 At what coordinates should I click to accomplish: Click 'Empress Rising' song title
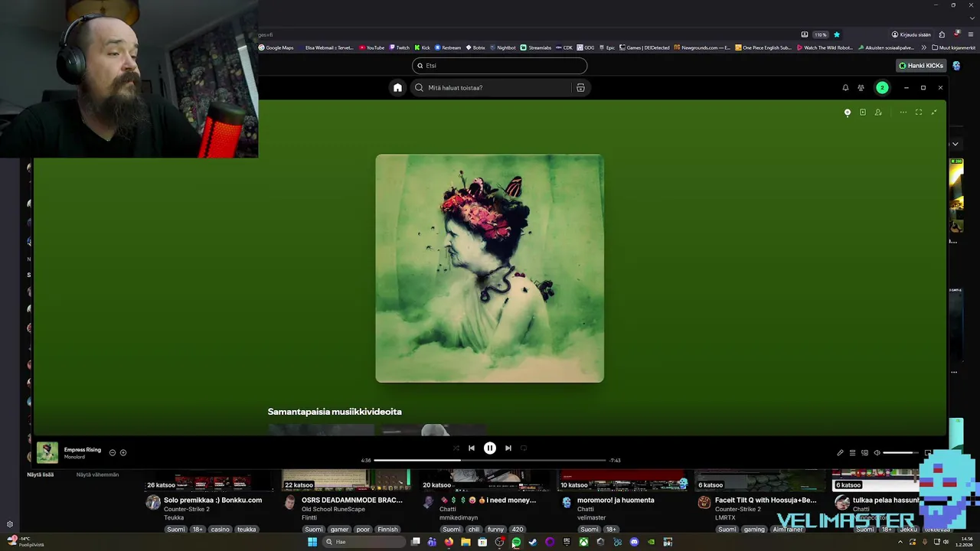click(x=83, y=450)
